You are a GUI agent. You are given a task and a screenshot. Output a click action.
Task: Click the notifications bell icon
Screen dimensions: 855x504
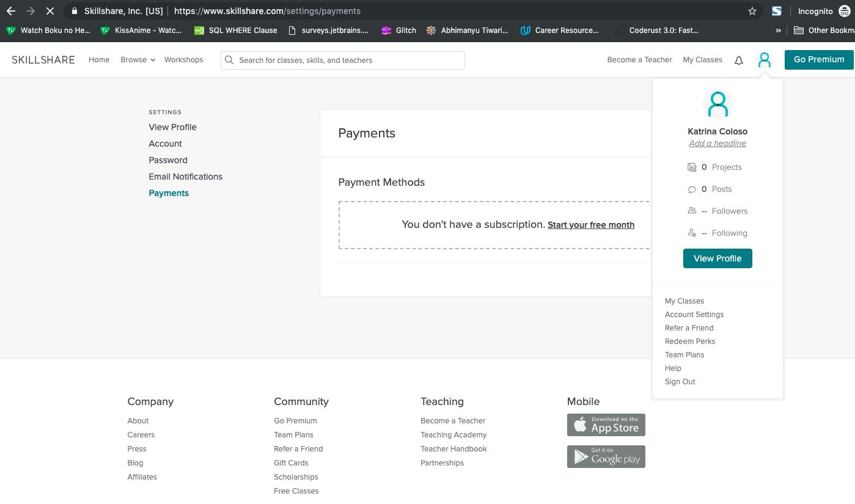tap(738, 60)
